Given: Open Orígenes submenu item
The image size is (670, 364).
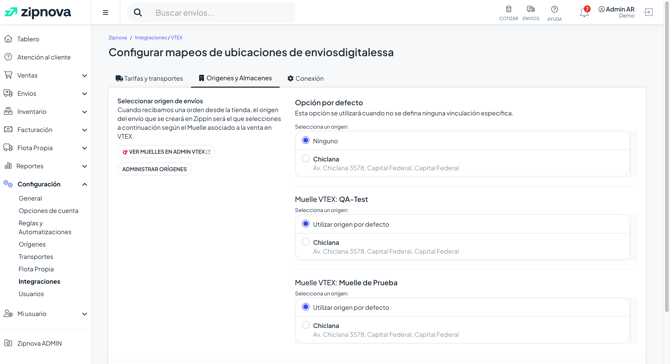Looking at the screenshot, I should [32, 244].
